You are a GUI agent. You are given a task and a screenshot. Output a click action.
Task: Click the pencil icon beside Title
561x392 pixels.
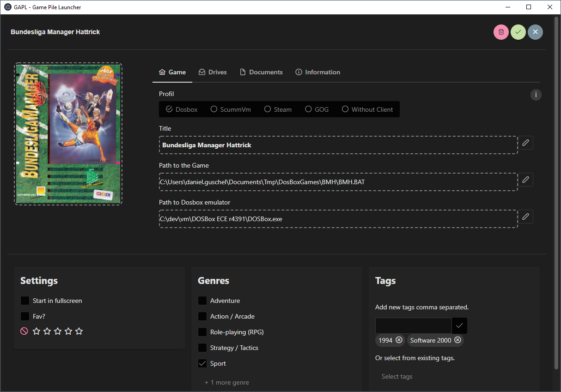pos(525,143)
